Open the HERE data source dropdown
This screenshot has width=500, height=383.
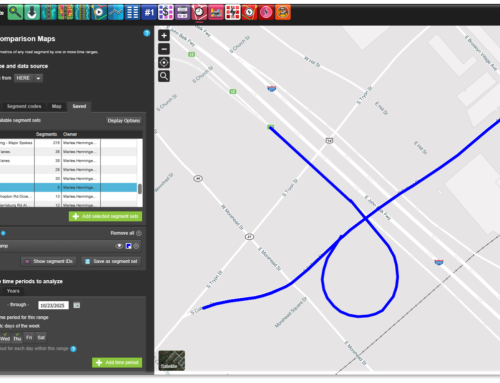[28, 78]
